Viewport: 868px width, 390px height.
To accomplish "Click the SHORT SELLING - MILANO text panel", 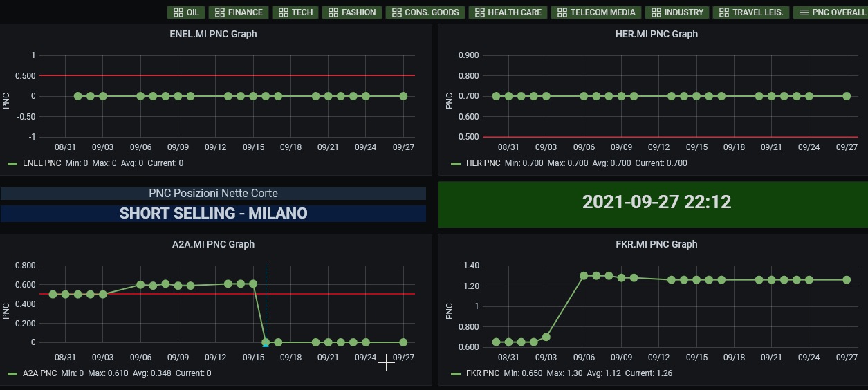I will point(213,214).
